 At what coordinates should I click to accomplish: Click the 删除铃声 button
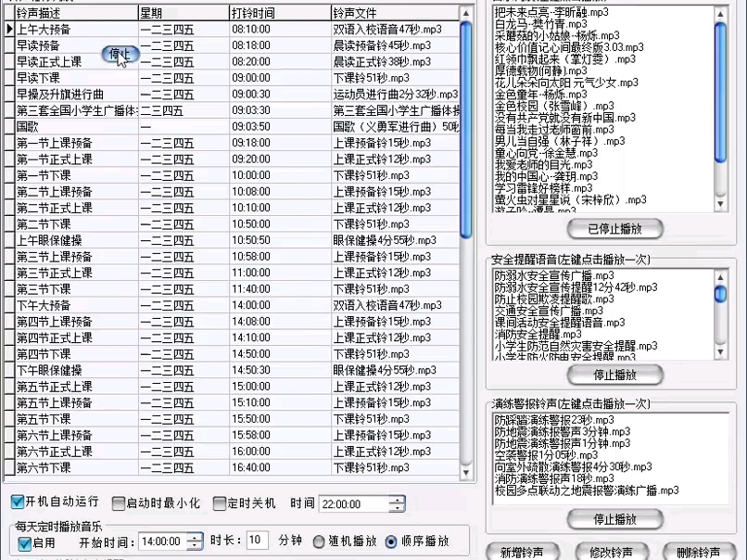point(700,553)
